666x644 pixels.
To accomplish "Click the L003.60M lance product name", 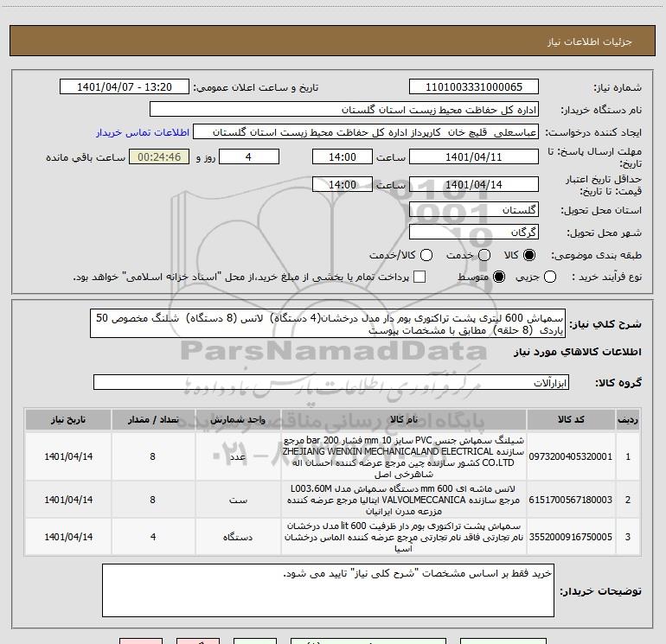I will point(404,501).
